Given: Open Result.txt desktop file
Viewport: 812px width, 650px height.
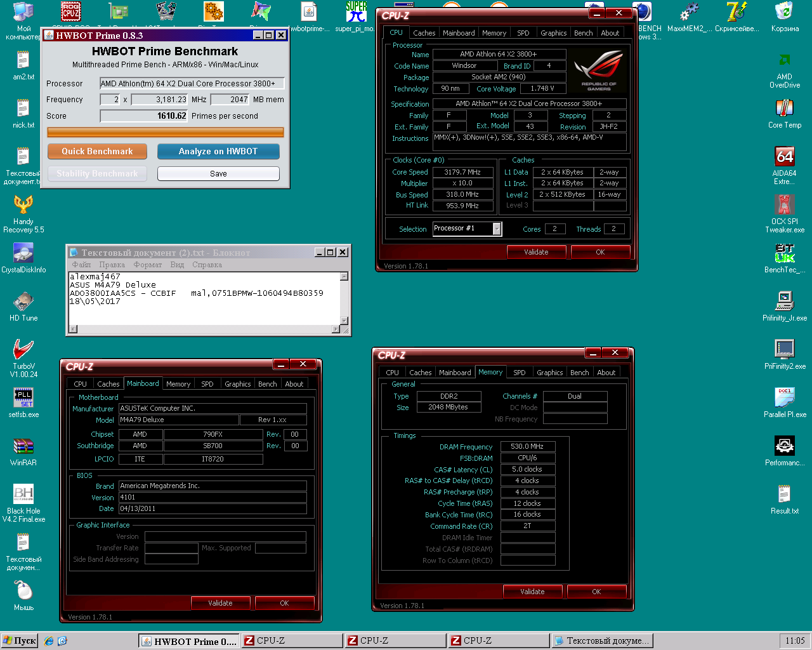Looking at the screenshot, I should coord(785,500).
